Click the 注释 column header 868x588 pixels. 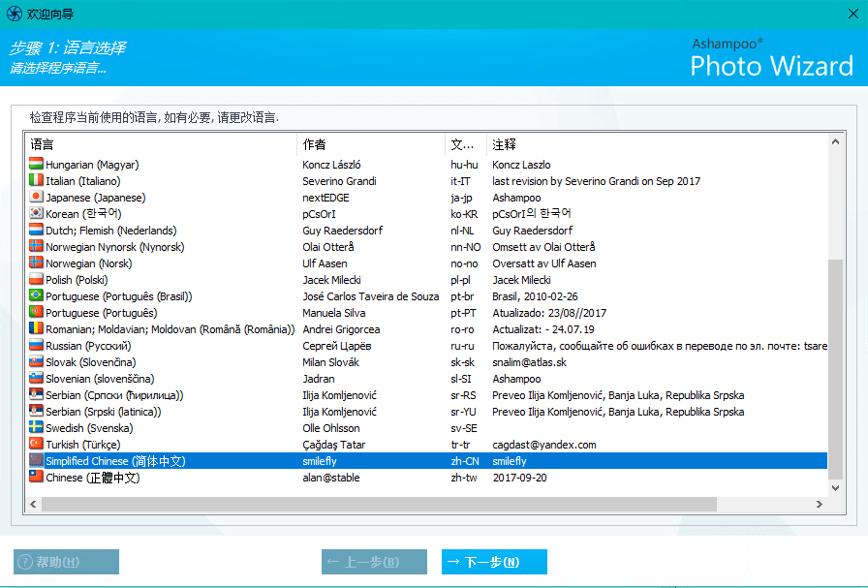[657, 144]
